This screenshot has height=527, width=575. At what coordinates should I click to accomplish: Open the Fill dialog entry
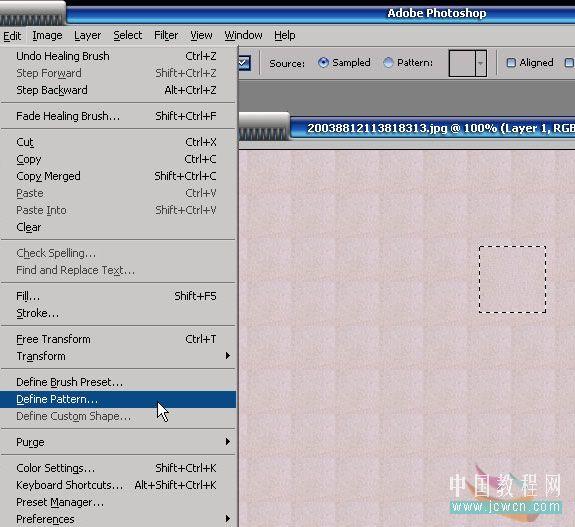[117, 296]
